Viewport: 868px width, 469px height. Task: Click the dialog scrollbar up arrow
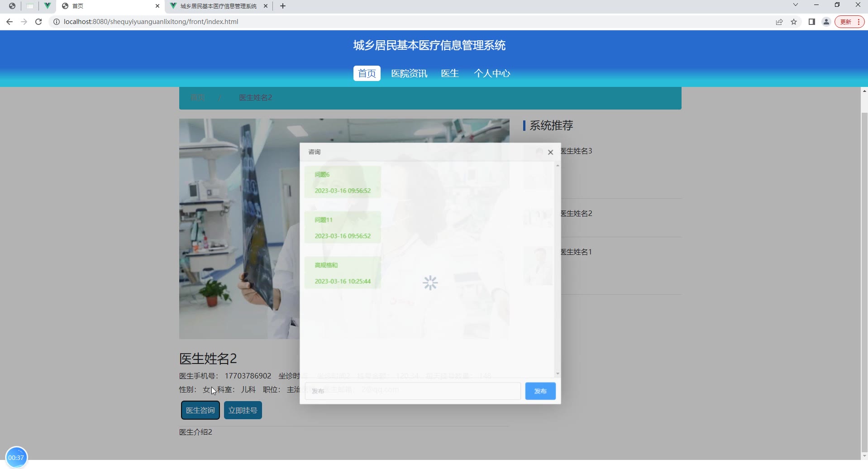pyautogui.click(x=558, y=165)
